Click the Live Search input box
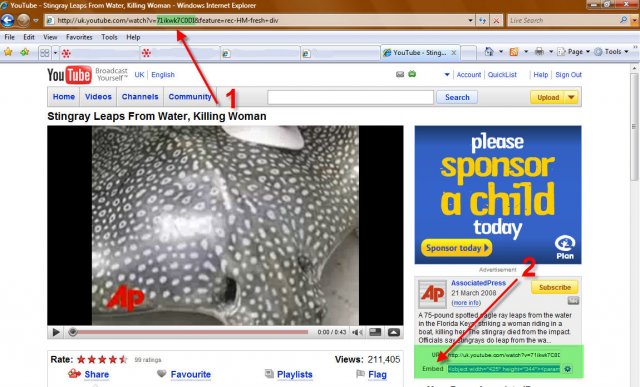This screenshot has width=640, height=387. [x=563, y=20]
